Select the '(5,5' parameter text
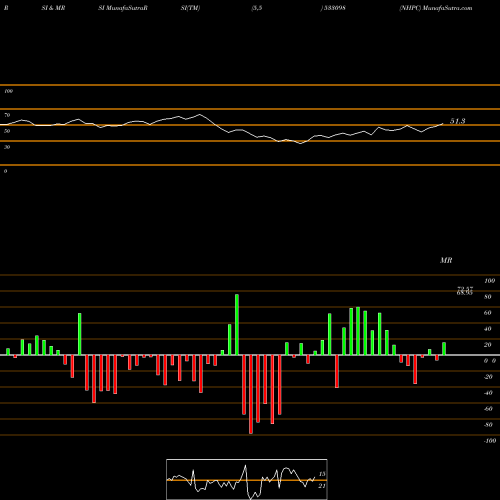Viewport: 500px width, 500px height. click(257, 8)
